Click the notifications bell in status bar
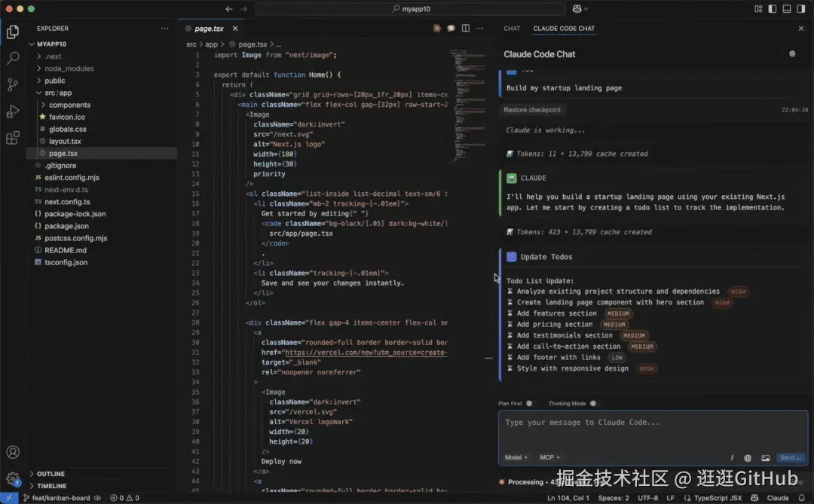 click(x=802, y=498)
